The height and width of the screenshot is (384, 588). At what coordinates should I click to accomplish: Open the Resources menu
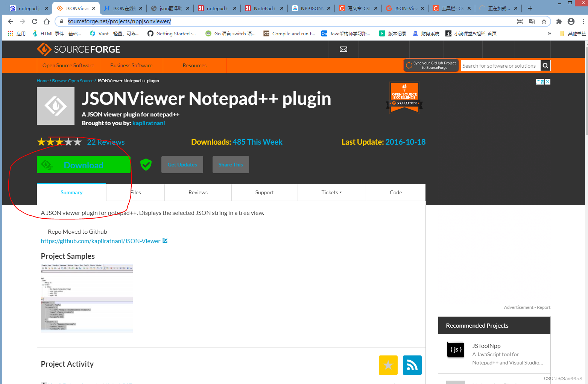coord(194,65)
